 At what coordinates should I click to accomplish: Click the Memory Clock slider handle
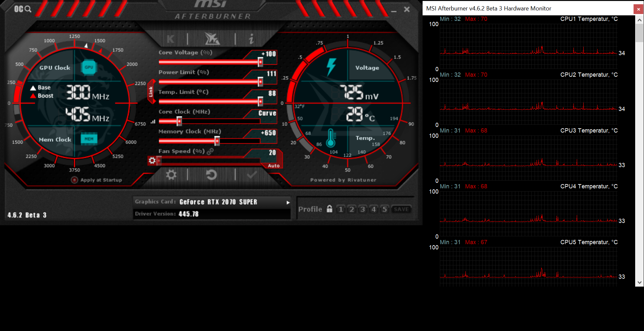pos(217,141)
